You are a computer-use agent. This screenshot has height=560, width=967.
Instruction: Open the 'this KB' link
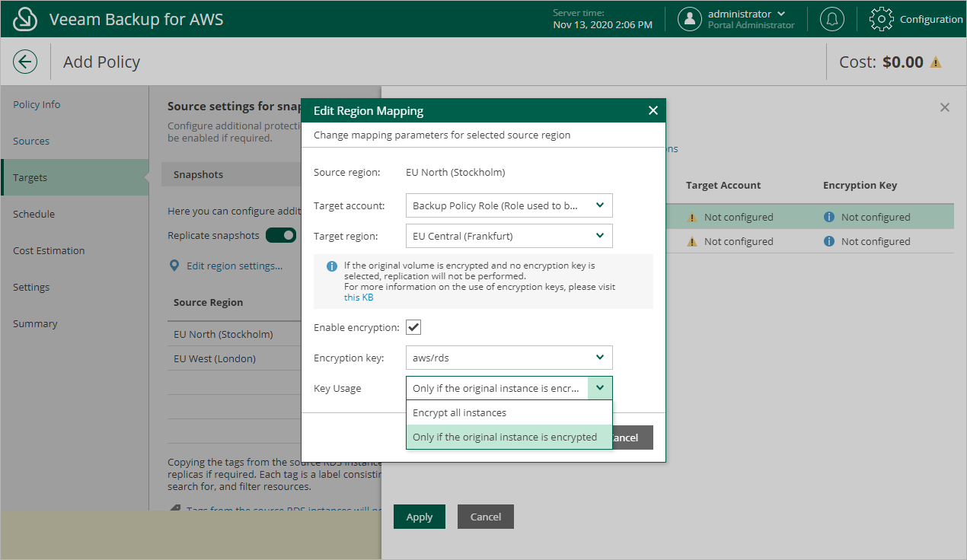[x=359, y=297]
